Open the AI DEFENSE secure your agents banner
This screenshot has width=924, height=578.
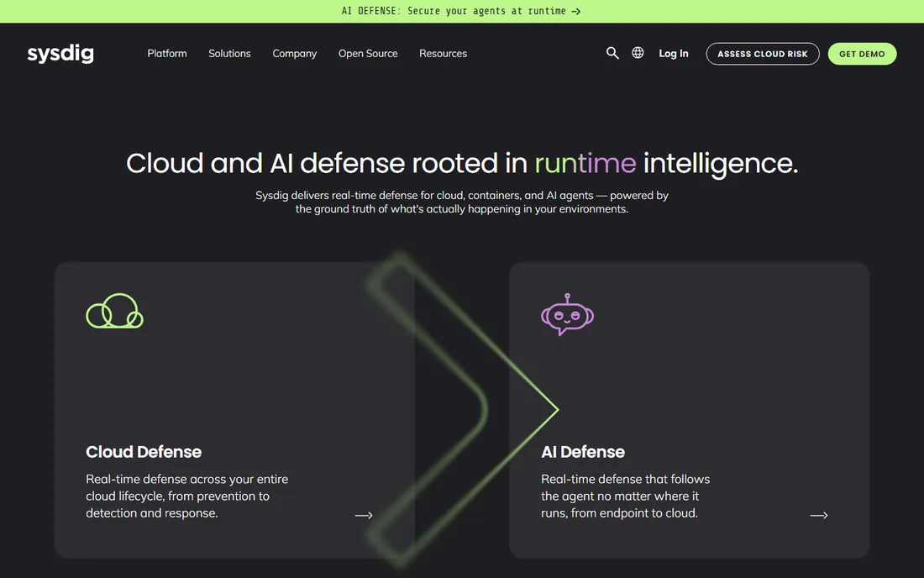pyautogui.click(x=461, y=11)
